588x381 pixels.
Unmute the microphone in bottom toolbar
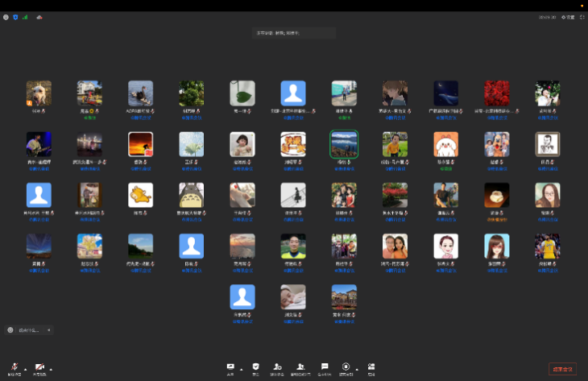tap(14, 367)
